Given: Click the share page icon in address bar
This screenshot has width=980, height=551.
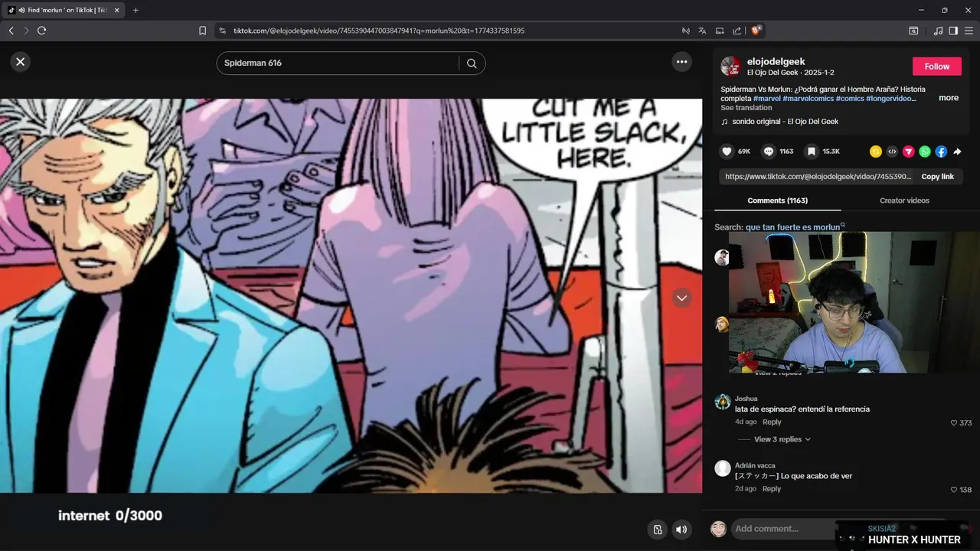Looking at the screenshot, I should 737,31.
